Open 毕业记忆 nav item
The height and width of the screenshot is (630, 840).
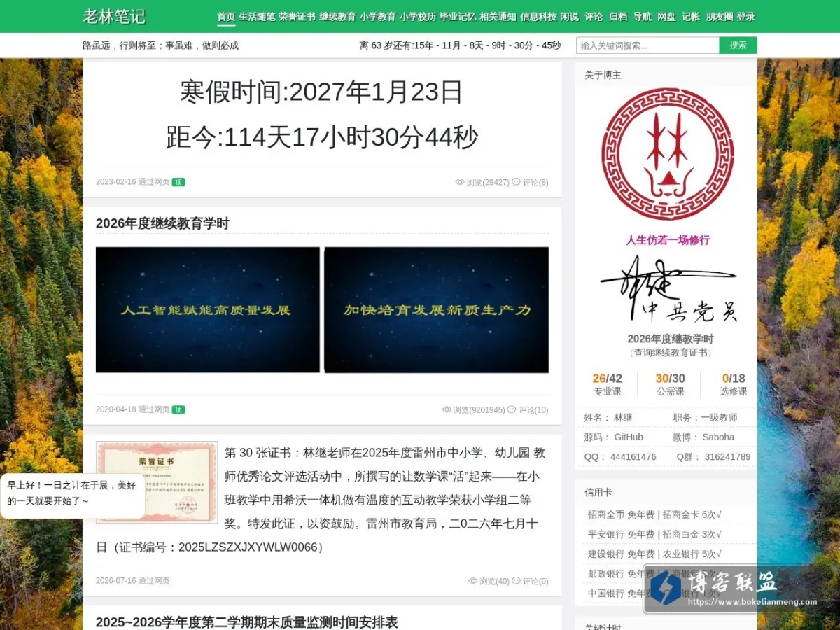458,17
